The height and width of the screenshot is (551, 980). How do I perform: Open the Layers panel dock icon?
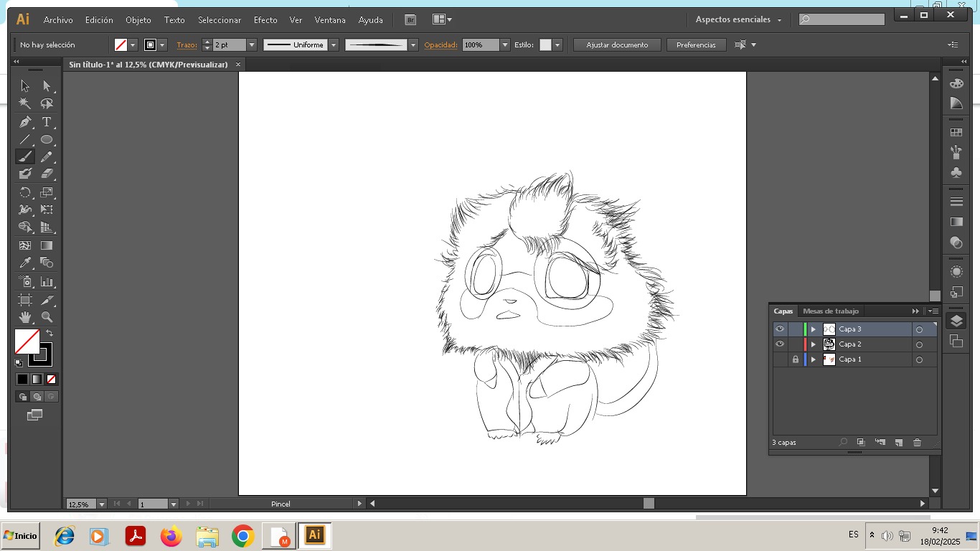click(x=956, y=321)
